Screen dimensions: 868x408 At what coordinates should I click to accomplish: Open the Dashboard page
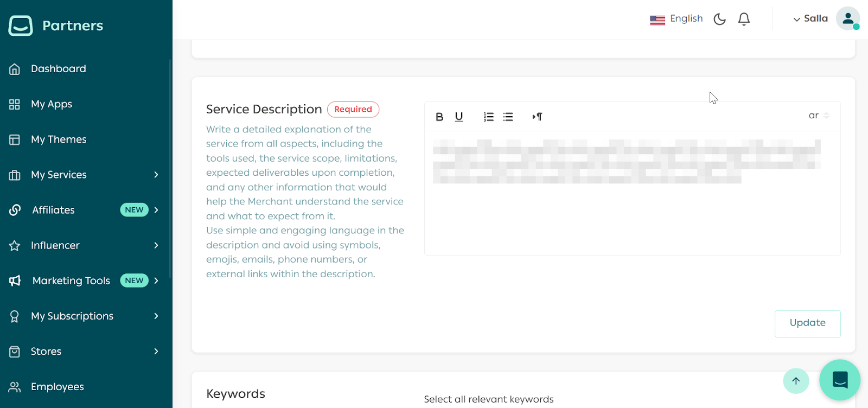[59, 69]
